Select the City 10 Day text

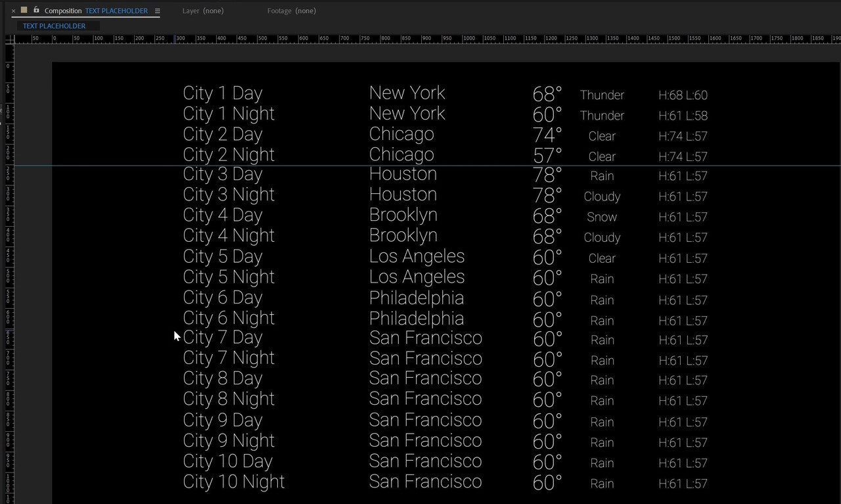point(228,461)
